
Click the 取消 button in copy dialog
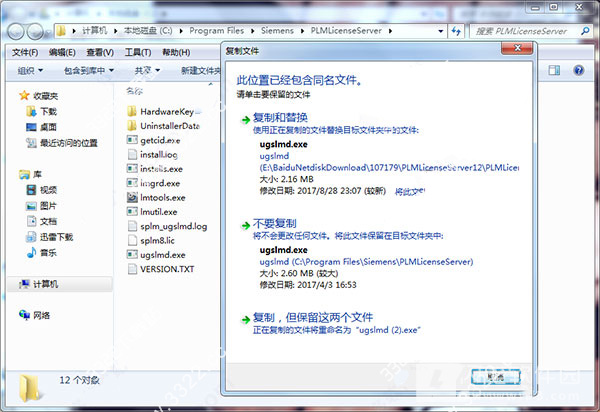(x=496, y=377)
